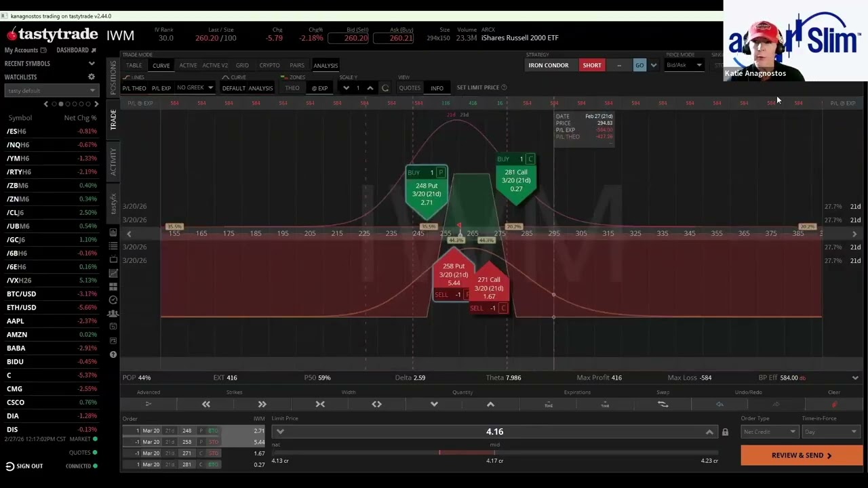Reset the Scale Y refresh icon
Image resolution: width=868 pixels, height=488 pixels.
[385, 88]
